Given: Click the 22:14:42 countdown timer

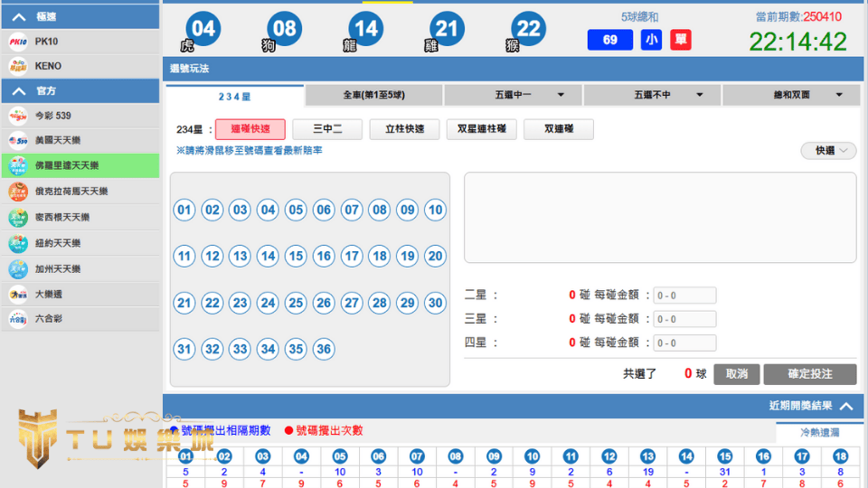Looking at the screenshot, I should [797, 42].
